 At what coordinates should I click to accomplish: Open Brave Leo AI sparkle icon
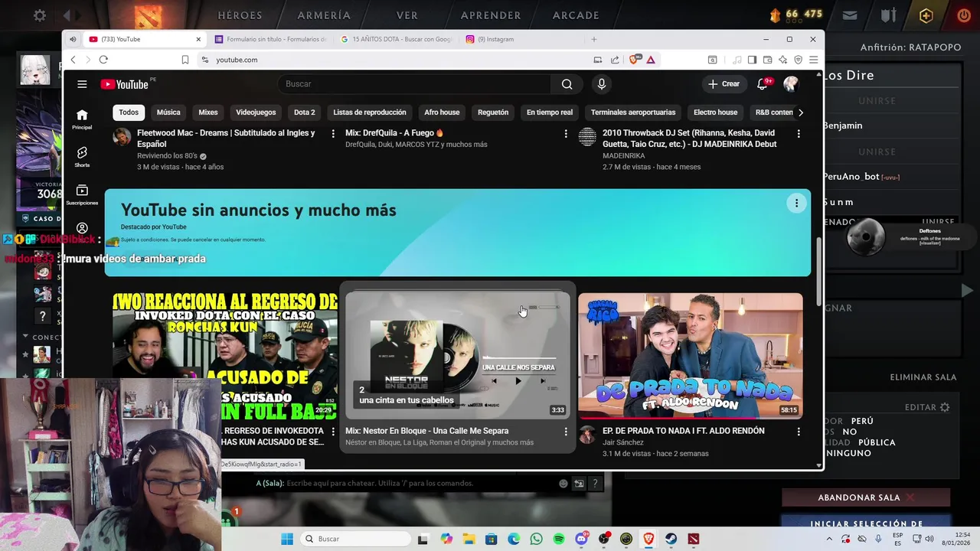point(782,60)
